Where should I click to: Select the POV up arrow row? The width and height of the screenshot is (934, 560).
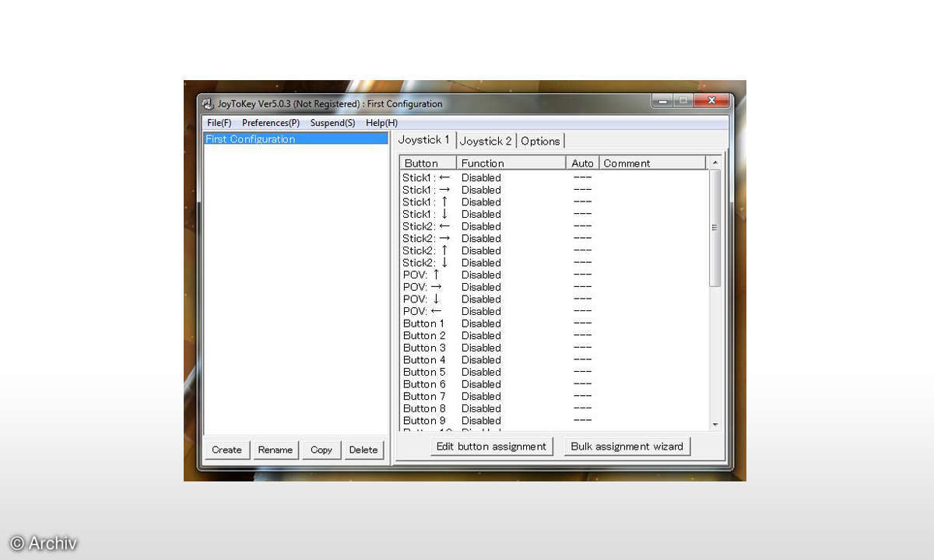[554, 275]
